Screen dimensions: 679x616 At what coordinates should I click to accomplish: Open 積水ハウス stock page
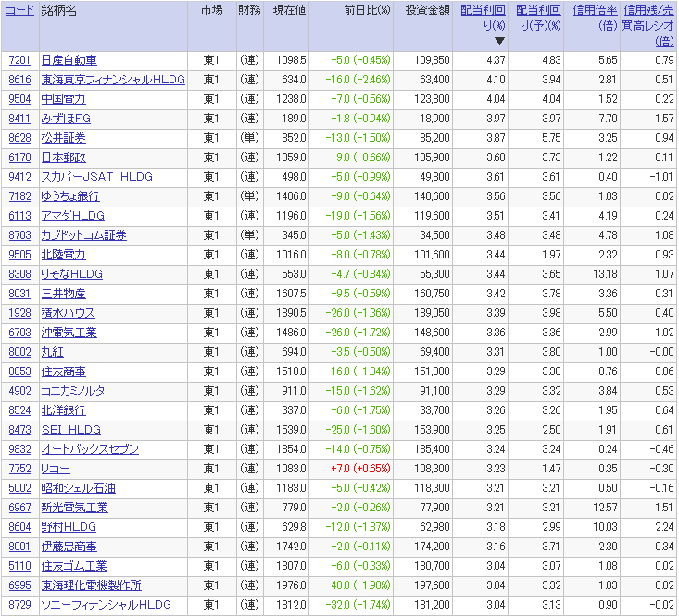click(68, 313)
